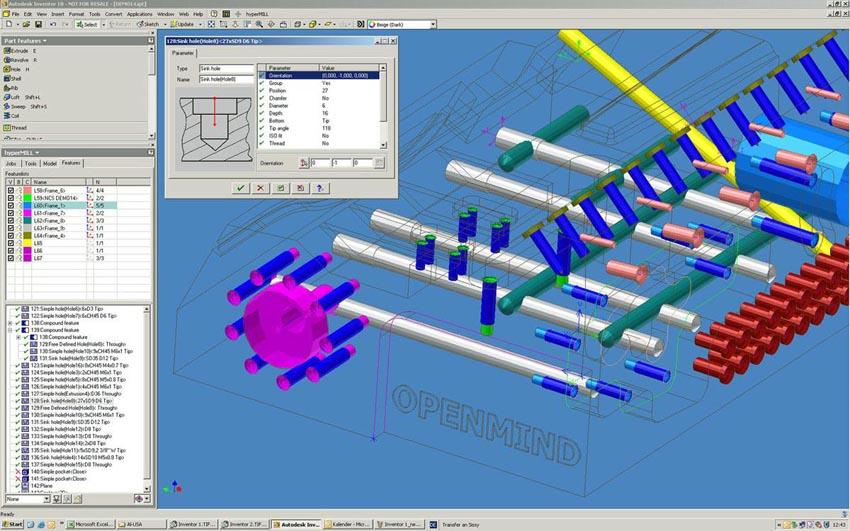
Task: Switch to the Model tab
Action: pos(49,163)
